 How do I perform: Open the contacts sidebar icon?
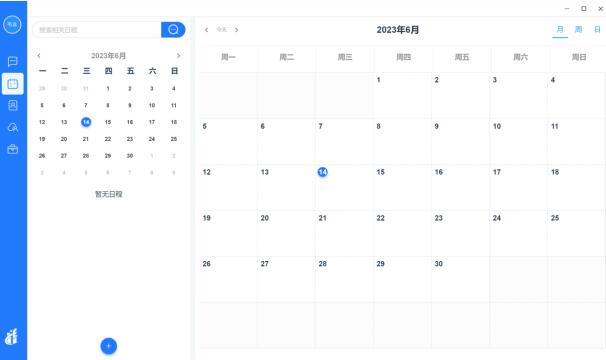tap(12, 105)
